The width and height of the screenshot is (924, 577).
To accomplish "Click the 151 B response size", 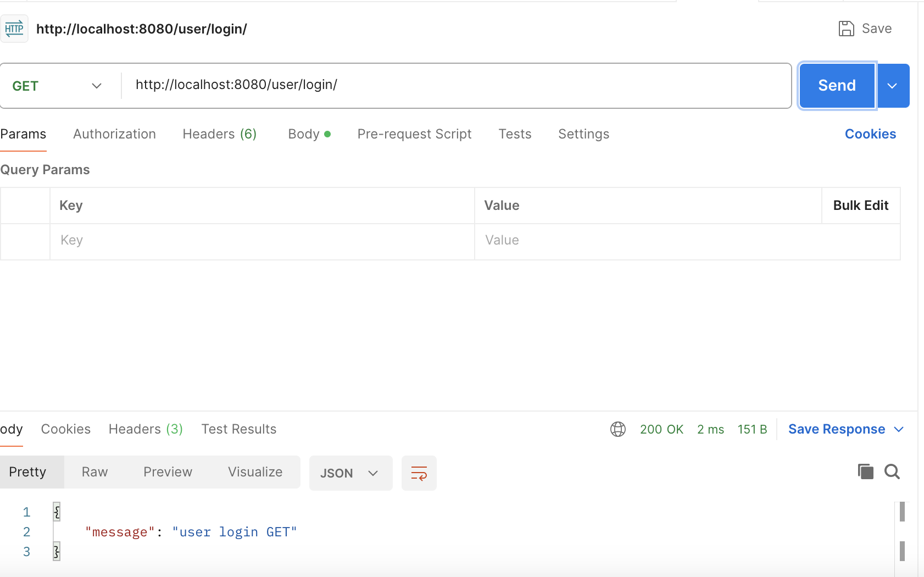I will coord(752,429).
